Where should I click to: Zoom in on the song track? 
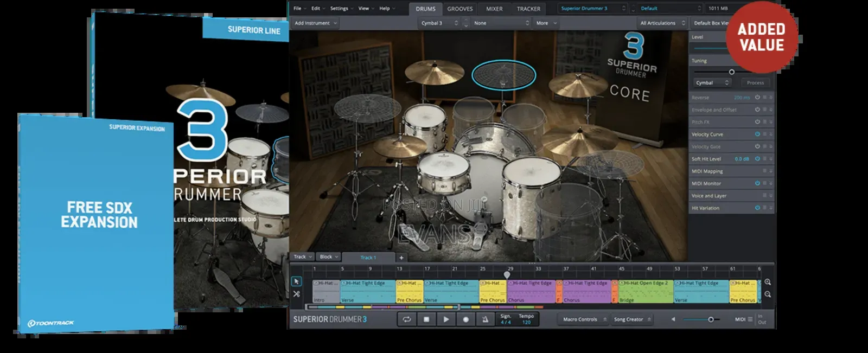point(768,282)
